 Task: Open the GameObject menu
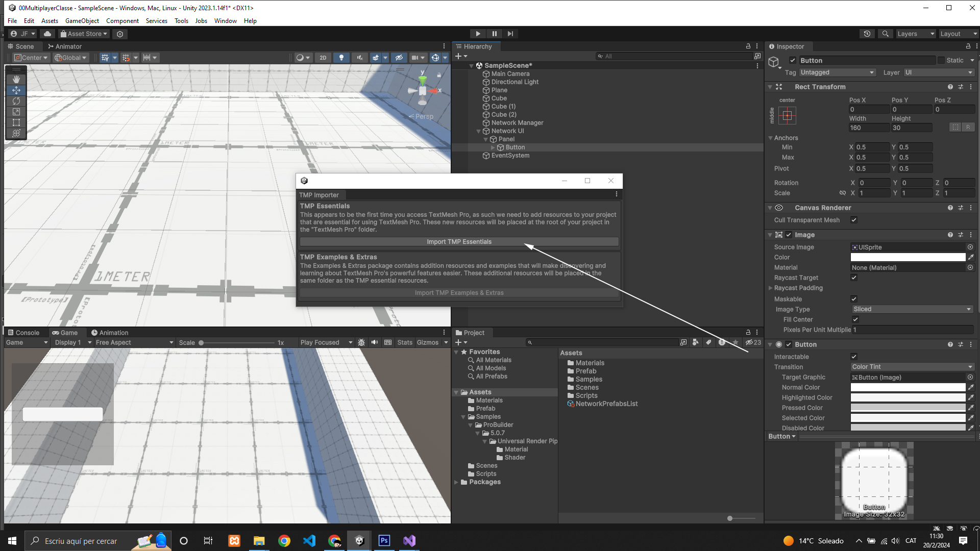click(x=82, y=21)
